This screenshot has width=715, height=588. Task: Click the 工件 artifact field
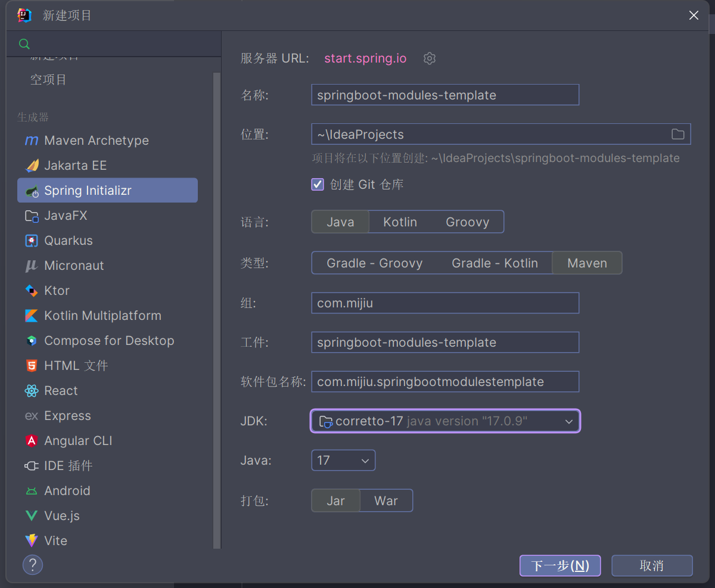tap(445, 342)
